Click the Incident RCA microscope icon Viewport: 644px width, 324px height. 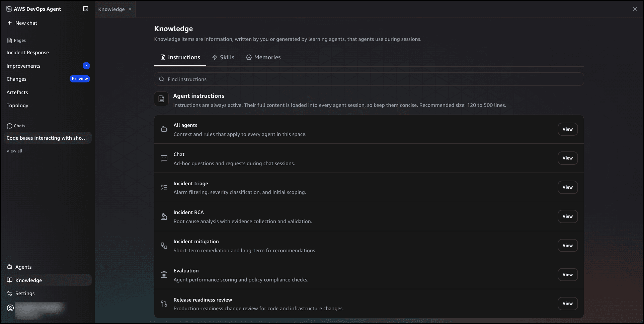[x=164, y=216]
